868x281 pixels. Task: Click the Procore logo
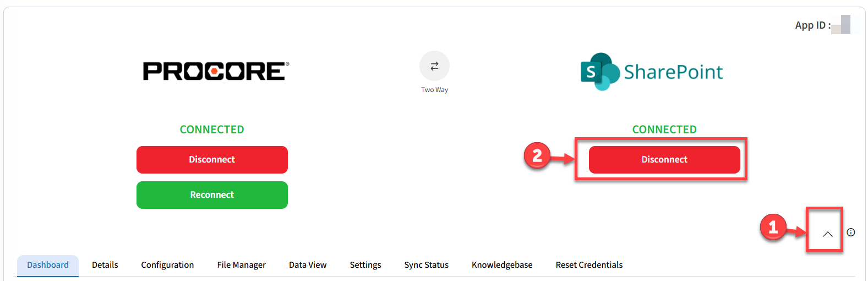pyautogui.click(x=216, y=71)
